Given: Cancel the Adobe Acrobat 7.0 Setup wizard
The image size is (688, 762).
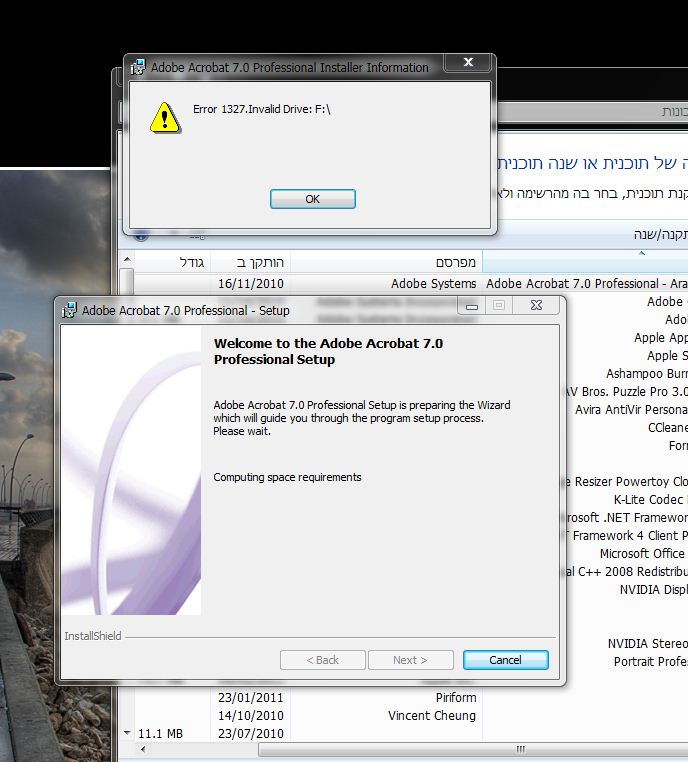Looking at the screenshot, I should (505, 660).
